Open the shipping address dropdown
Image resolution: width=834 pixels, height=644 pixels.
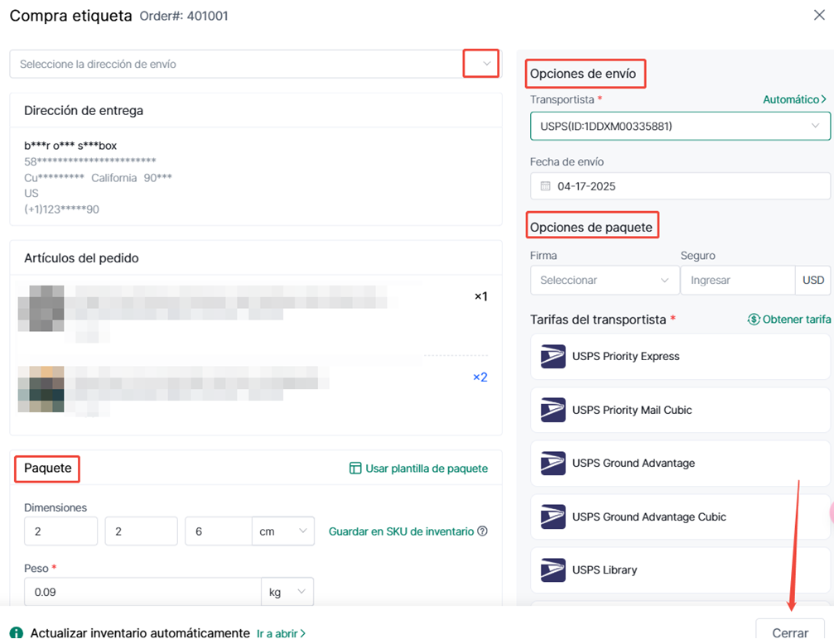(255, 64)
